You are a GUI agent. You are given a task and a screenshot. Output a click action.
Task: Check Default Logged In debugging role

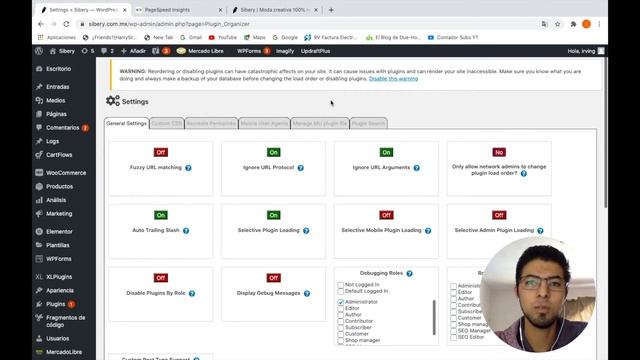(x=340, y=291)
